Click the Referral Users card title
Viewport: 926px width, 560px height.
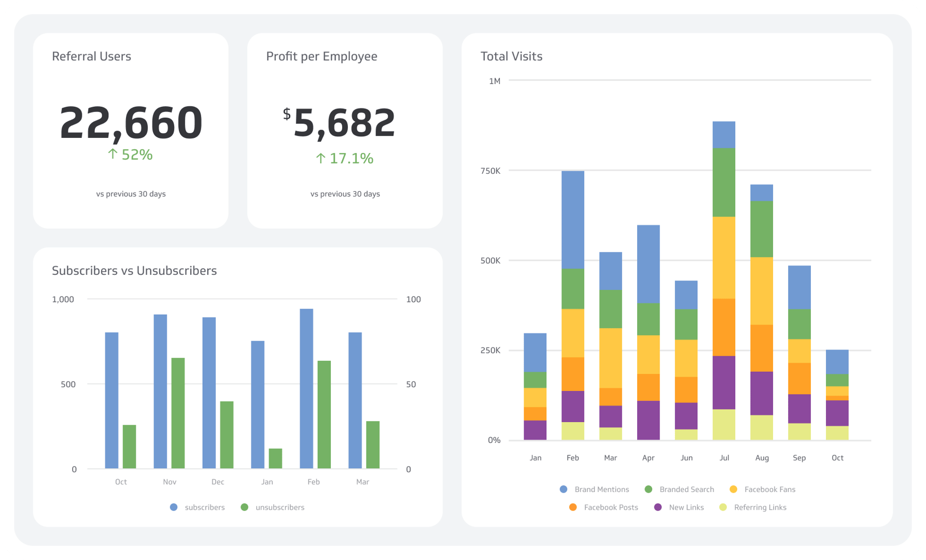click(x=91, y=57)
